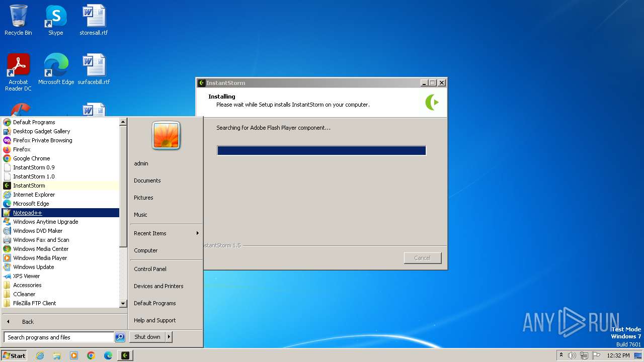Launch Windows Media Center
The width and height of the screenshot is (644, 362).
(x=60, y=249)
